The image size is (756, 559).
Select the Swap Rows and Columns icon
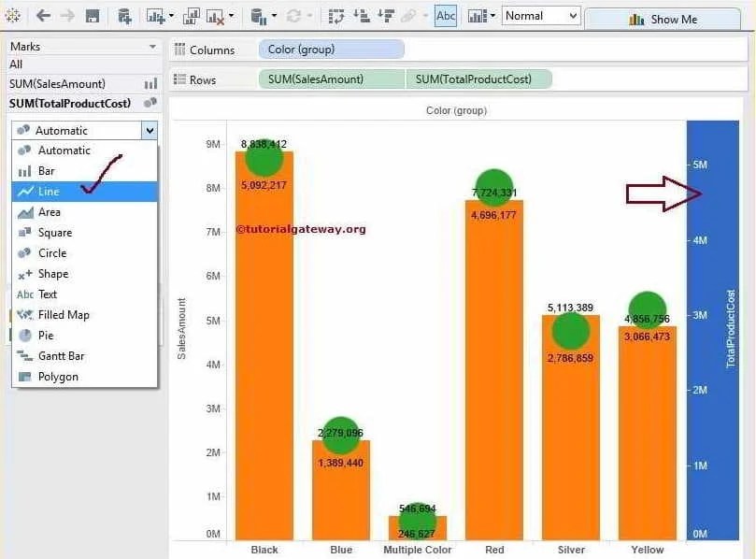(335, 16)
